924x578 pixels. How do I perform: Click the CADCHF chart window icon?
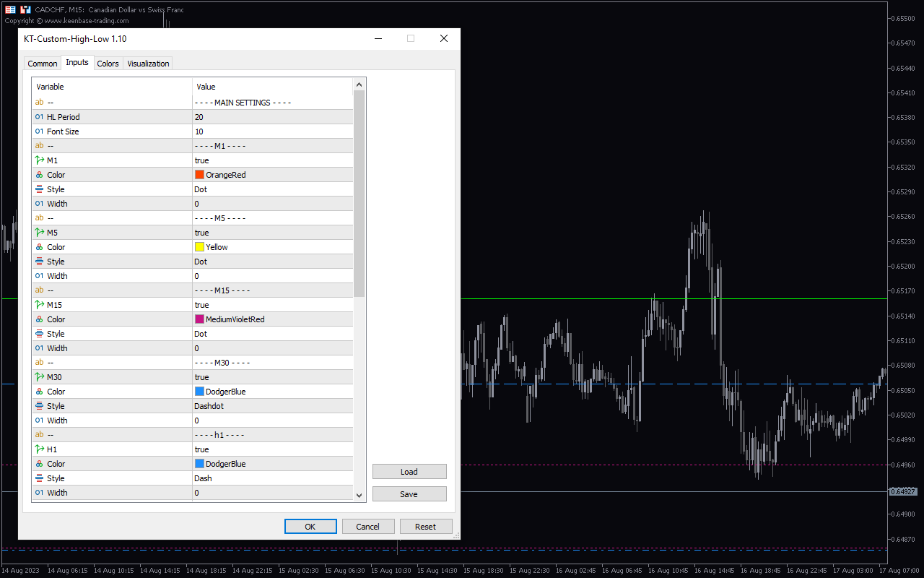coord(10,9)
